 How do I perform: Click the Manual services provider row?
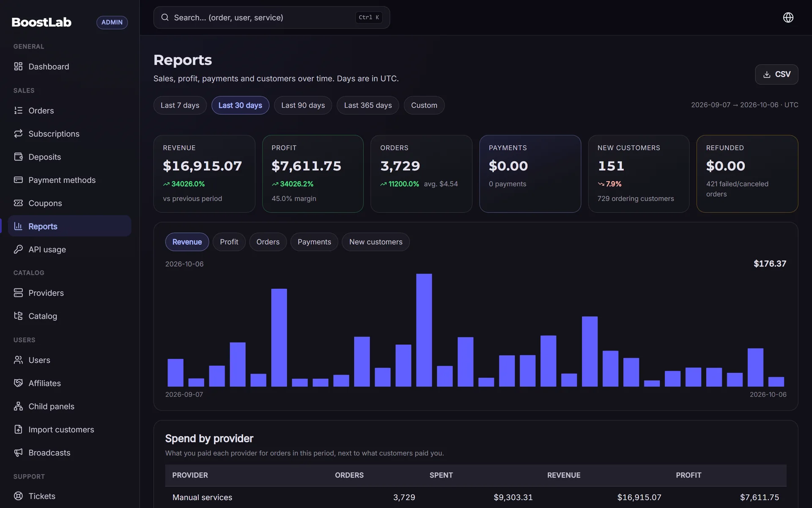[476, 497]
